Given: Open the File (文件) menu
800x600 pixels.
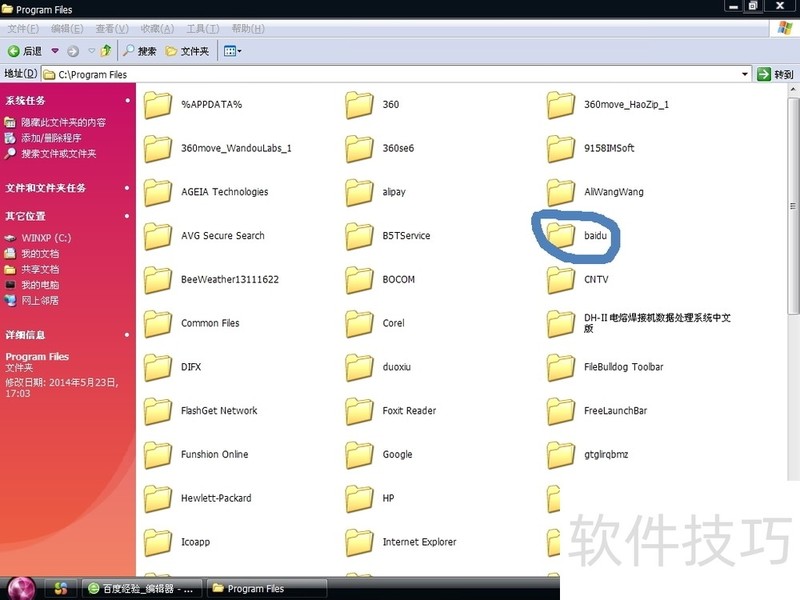Looking at the screenshot, I should tap(23, 29).
